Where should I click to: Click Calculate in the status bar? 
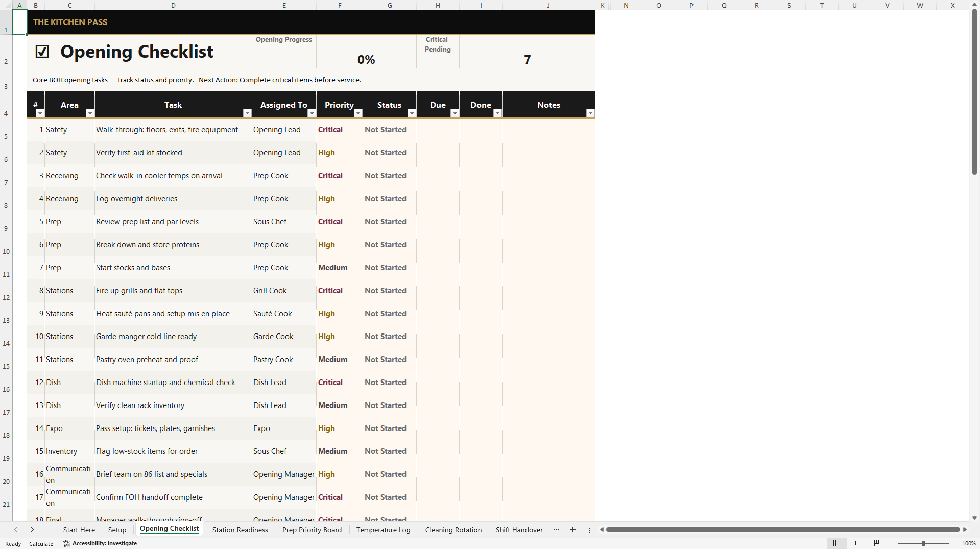click(41, 544)
